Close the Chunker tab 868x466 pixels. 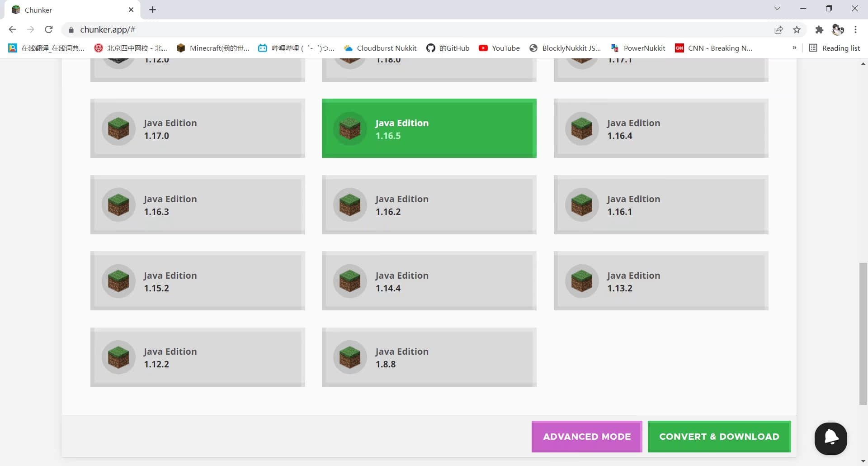131,10
